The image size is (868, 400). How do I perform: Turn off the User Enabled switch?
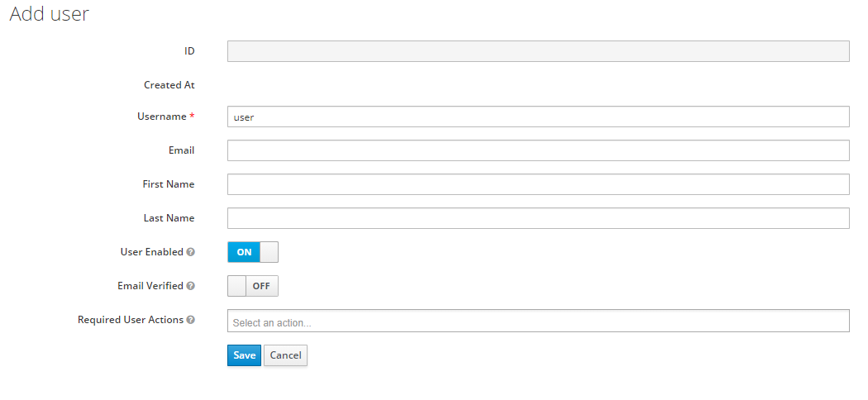[x=253, y=252]
